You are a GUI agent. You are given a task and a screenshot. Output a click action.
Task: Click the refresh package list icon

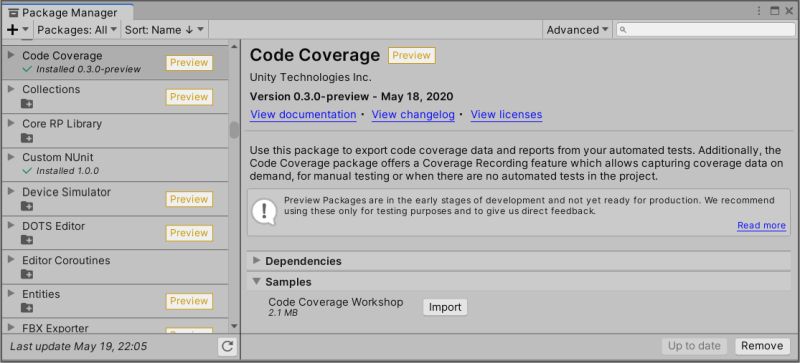(x=228, y=347)
